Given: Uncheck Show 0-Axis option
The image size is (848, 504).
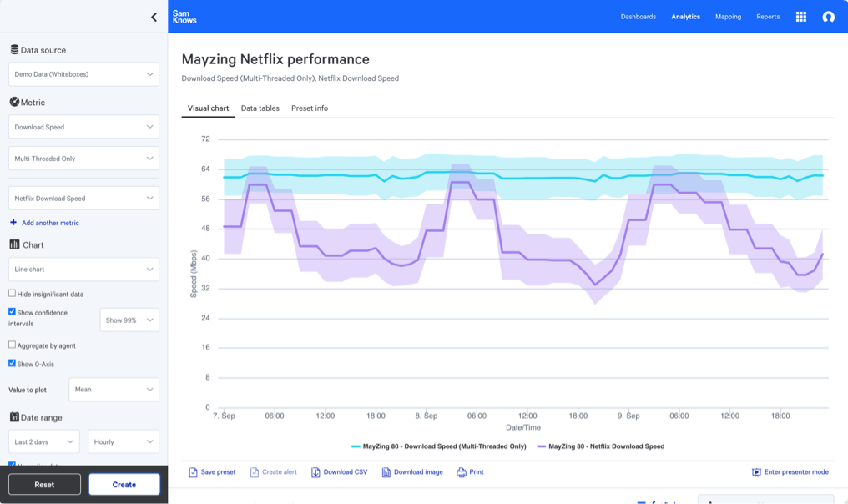Looking at the screenshot, I should point(12,363).
